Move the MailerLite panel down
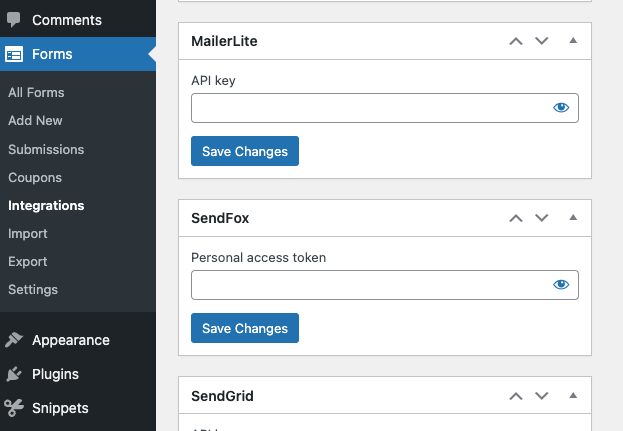The width and height of the screenshot is (623, 431). (542, 41)
